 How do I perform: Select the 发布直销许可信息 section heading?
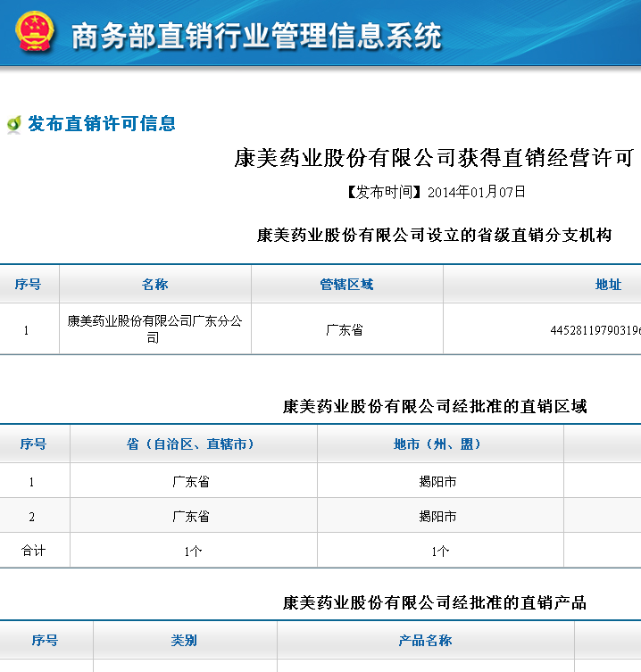tap(101, 124)
